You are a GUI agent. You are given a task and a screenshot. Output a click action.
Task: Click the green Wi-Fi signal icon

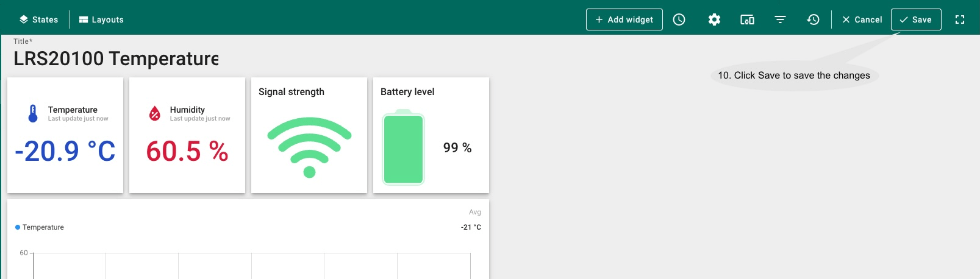309,147
